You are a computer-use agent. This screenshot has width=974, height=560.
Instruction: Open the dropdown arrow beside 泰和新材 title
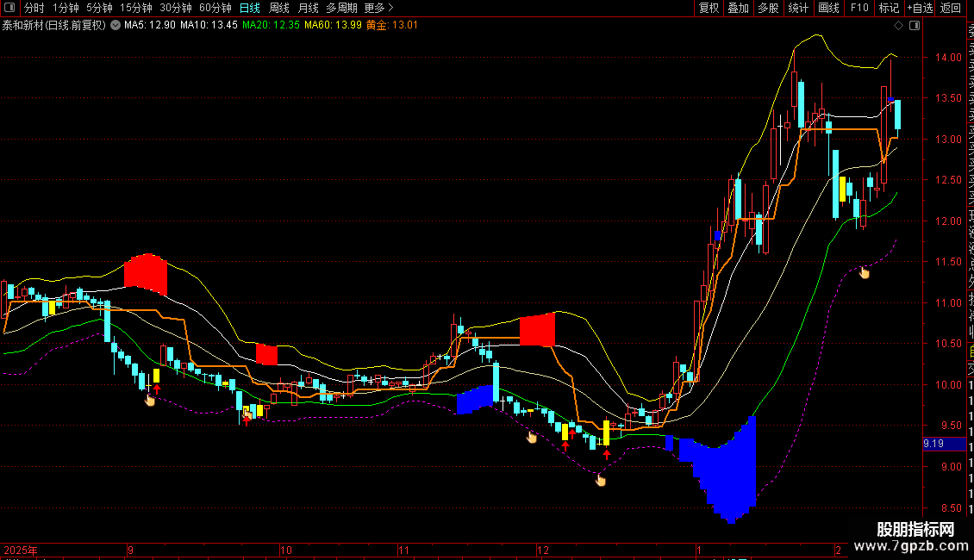pyautogui.click(x=116, y=25)
